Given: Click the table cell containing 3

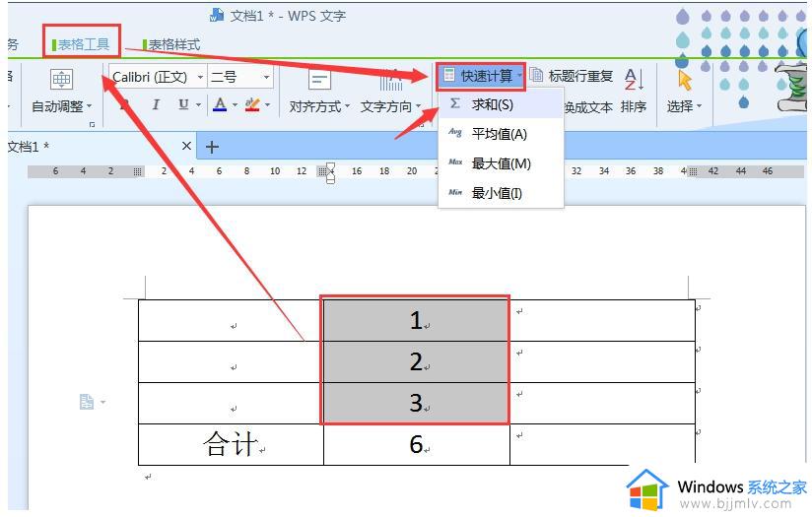Looking at the screenshot, I should [x=417, y=403].
